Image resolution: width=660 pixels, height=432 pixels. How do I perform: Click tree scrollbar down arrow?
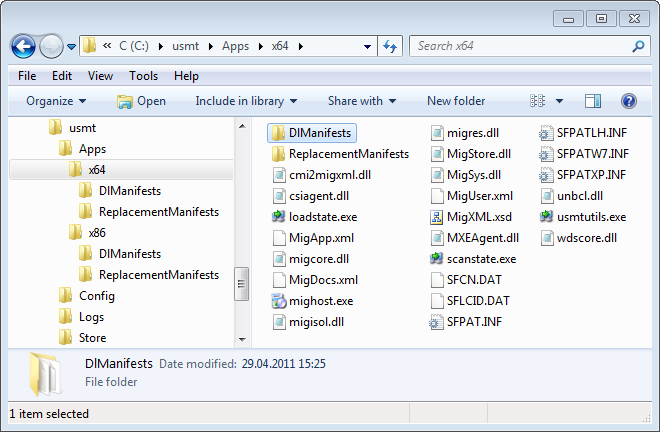pos(242,339)
